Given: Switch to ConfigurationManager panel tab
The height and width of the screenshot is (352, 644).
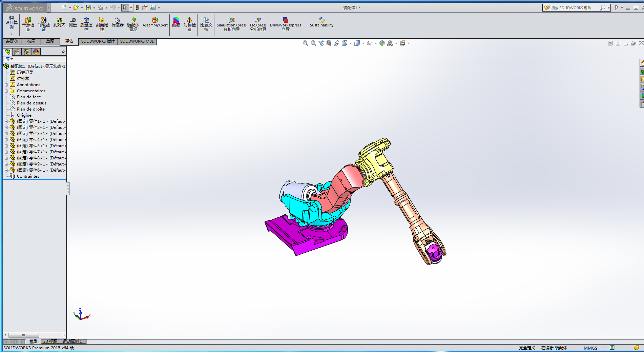Looking at the screenshot, I should (26, 52).
